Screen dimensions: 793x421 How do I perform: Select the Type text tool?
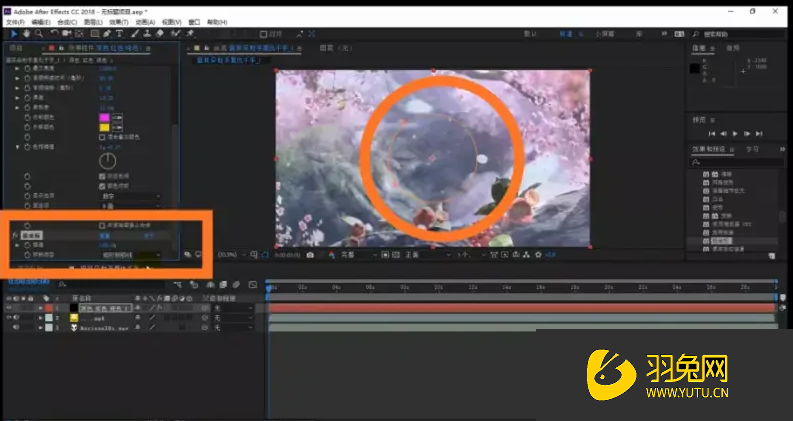[x=119, y=33]
